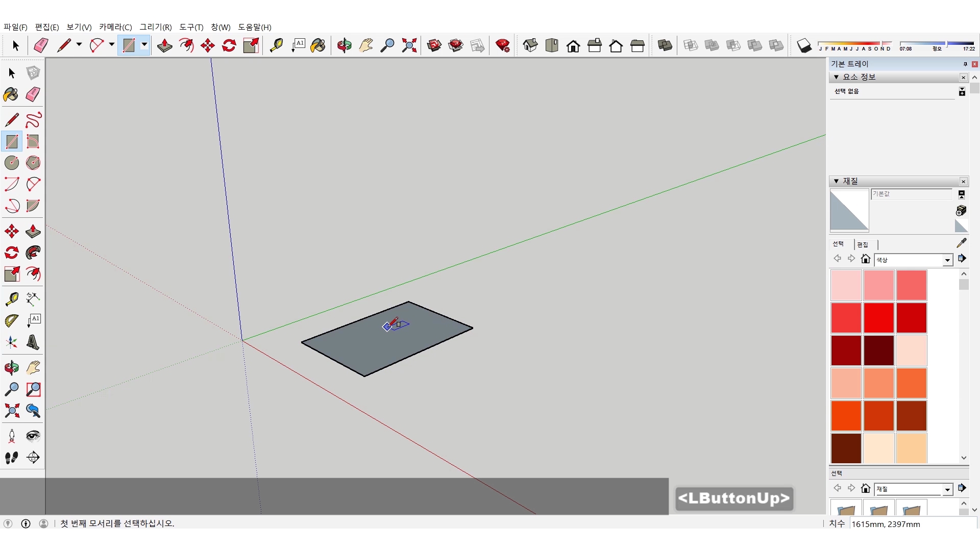980x551 pixels.
Task: Toggle element info details button
Action: 962,91
